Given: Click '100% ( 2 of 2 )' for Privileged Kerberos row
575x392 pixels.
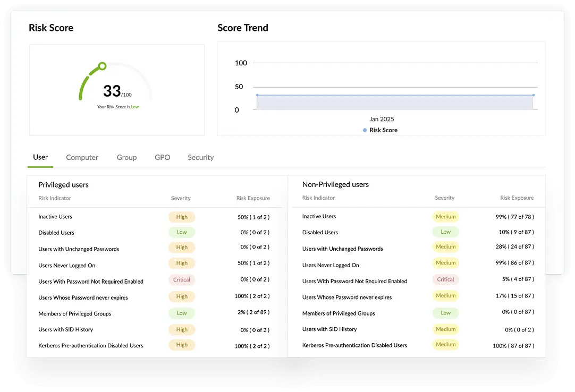Looking at the screenshot, I should pyautogui.click(x=252, y=346).
